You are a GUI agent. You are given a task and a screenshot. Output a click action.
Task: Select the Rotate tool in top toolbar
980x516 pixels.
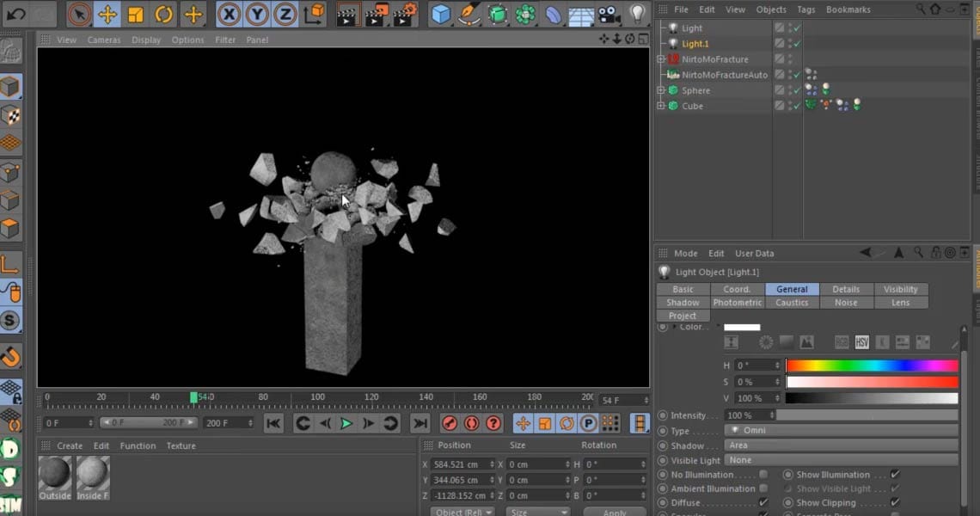click(164, 15)
